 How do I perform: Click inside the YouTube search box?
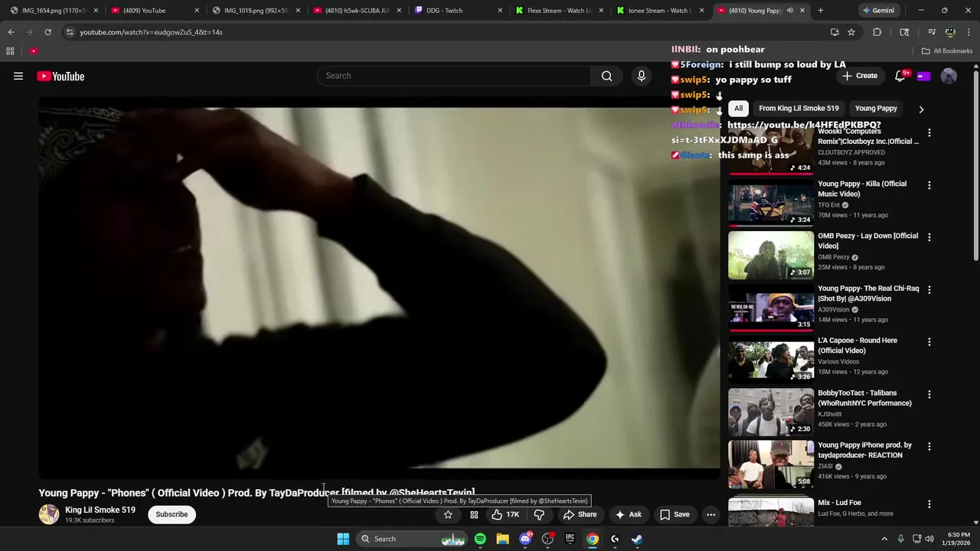453,76
